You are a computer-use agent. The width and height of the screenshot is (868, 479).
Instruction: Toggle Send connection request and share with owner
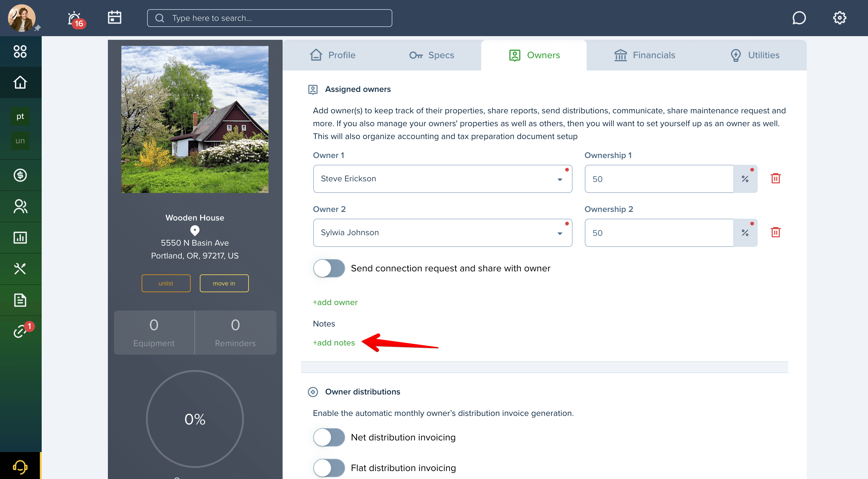click(329, 268)
